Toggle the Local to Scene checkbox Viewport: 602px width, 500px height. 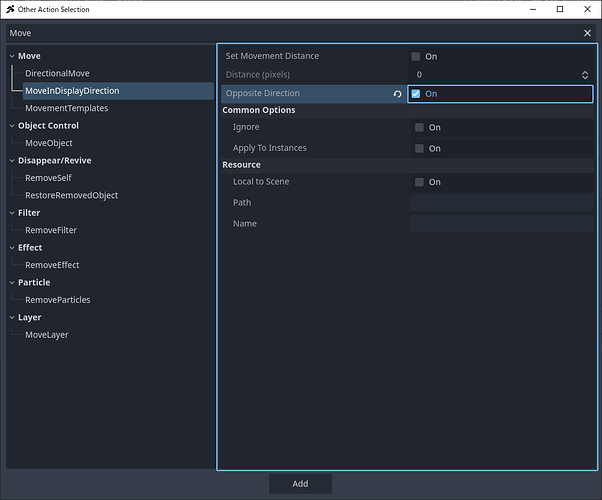[419, 183]
